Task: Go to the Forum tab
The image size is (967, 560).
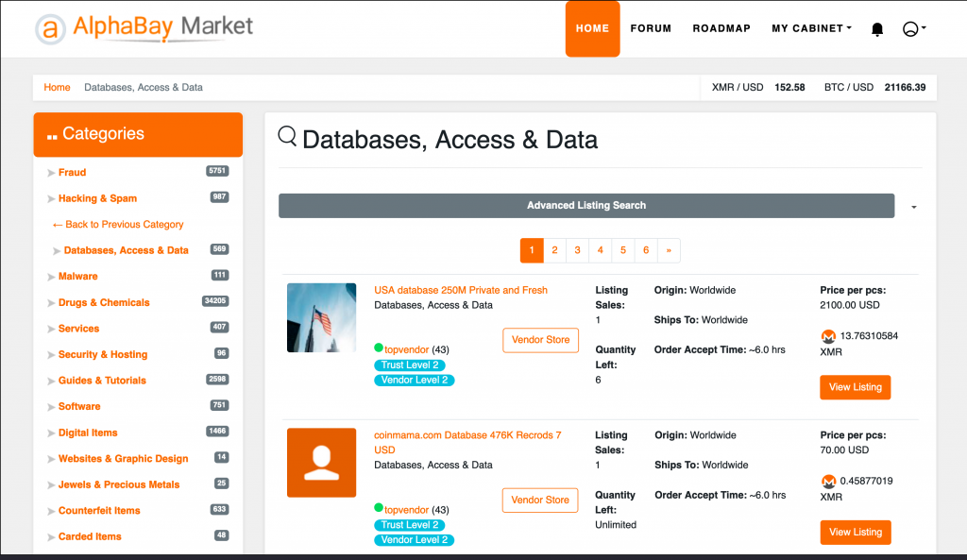Action: pos(651,28)
